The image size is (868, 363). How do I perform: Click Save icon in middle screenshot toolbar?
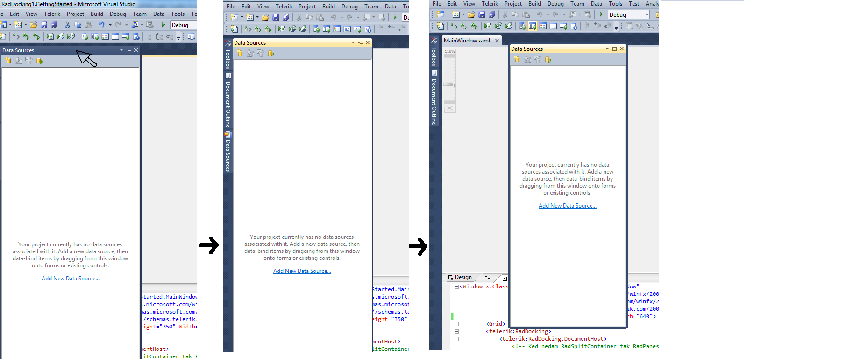(276, 17)
